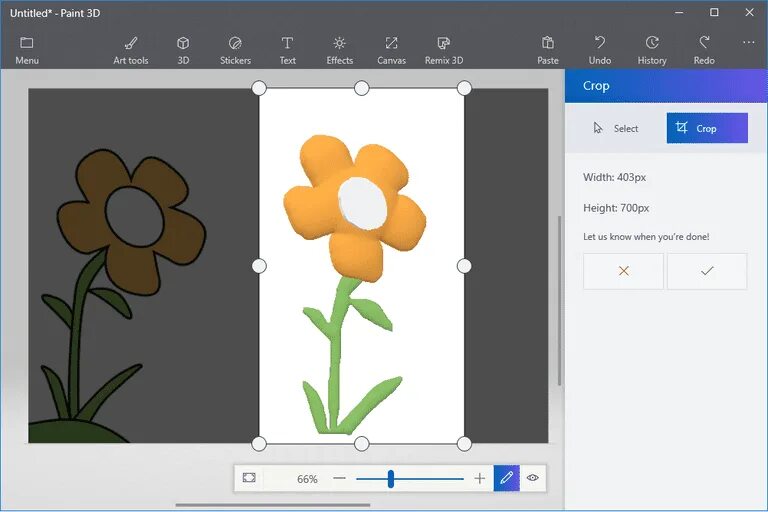Image resolution: width=768 pixels, height=512 pixels.
Task: Open Remix 3D community
Action: 444,50
